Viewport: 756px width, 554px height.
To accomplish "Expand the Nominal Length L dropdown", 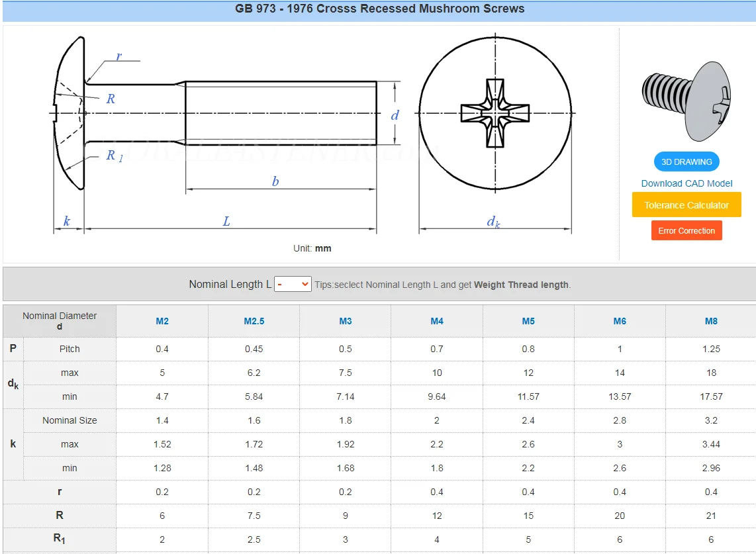I will pos(293,284).
